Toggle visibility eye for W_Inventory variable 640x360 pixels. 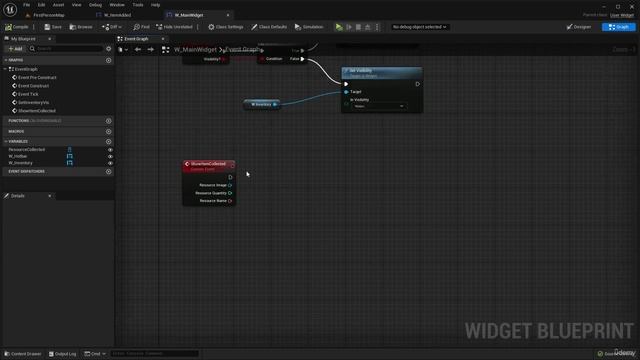(110, 163)
